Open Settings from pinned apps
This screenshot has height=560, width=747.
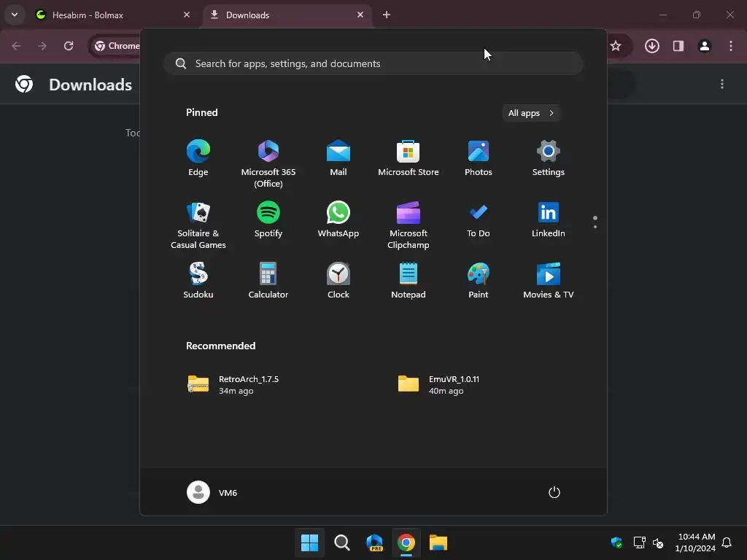[549, 158]
